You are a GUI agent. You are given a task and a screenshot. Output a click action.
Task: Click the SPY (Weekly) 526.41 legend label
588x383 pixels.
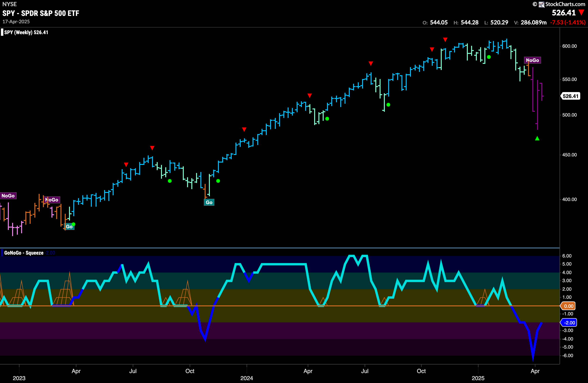click(26, 32)
